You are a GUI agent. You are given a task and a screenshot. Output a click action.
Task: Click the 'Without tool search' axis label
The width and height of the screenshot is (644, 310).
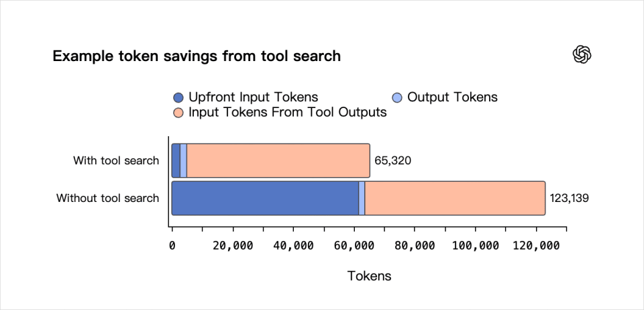tap(107, 198)
